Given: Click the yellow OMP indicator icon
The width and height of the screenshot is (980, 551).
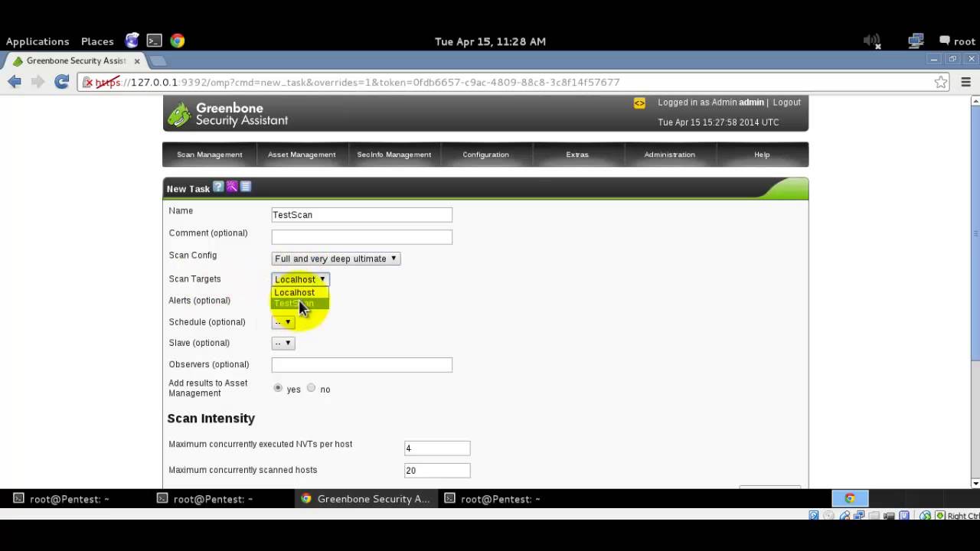Looking at the screenshot, I should (639, 103).
